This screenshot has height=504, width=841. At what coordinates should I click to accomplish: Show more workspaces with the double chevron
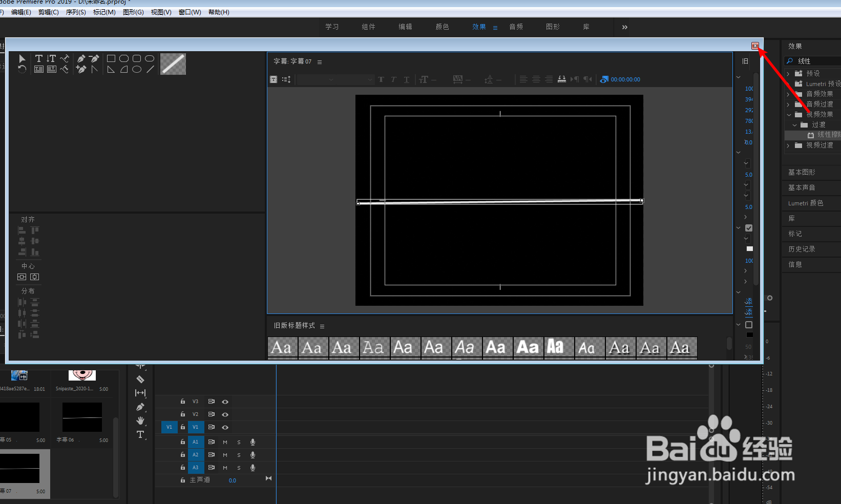pos(625,27)
